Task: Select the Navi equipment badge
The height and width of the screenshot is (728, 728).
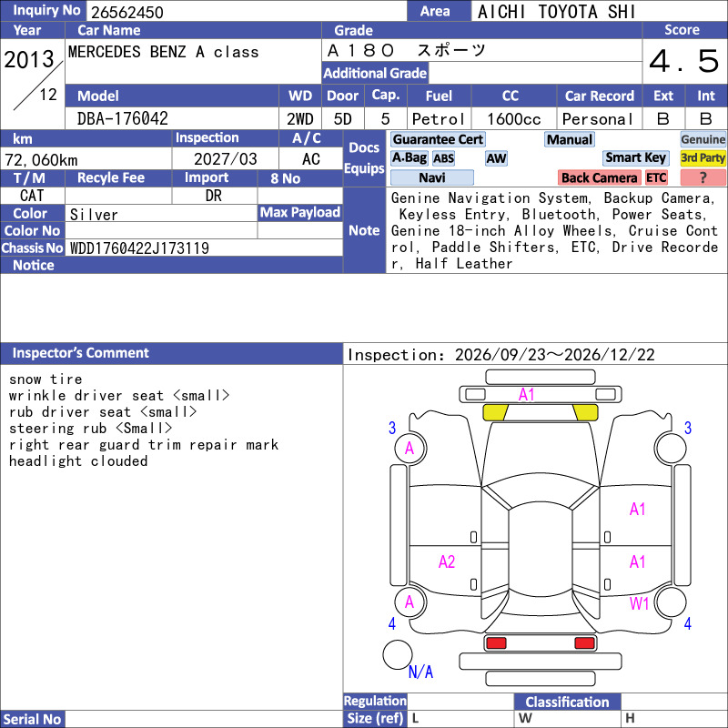Action: click(431, 177)
